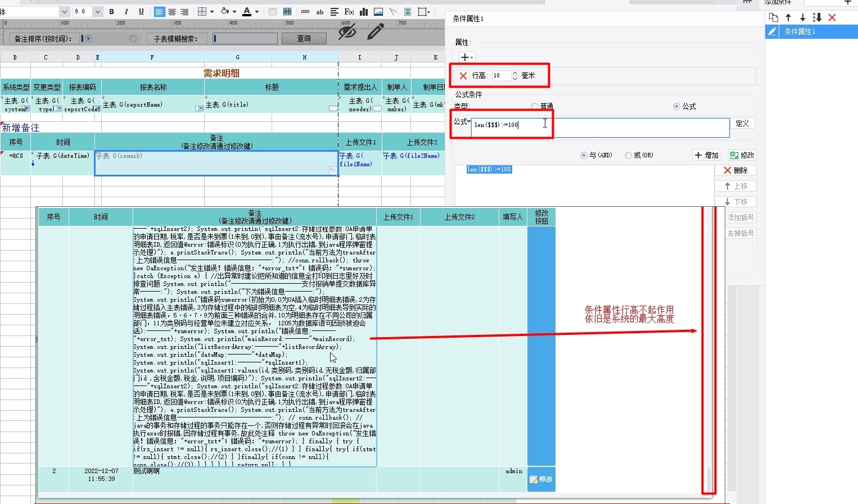Align text center
858x504 pixels.
click(172, 11)
